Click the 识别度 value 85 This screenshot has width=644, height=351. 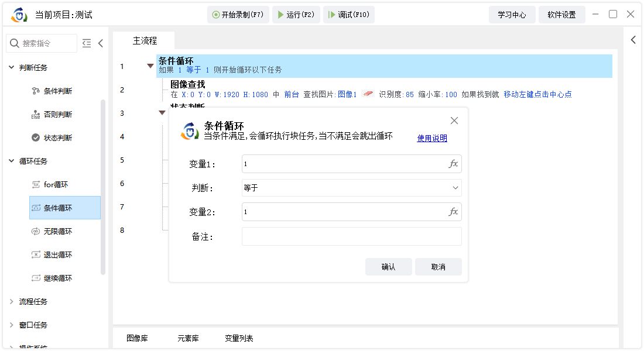click(x=410, y=94)
